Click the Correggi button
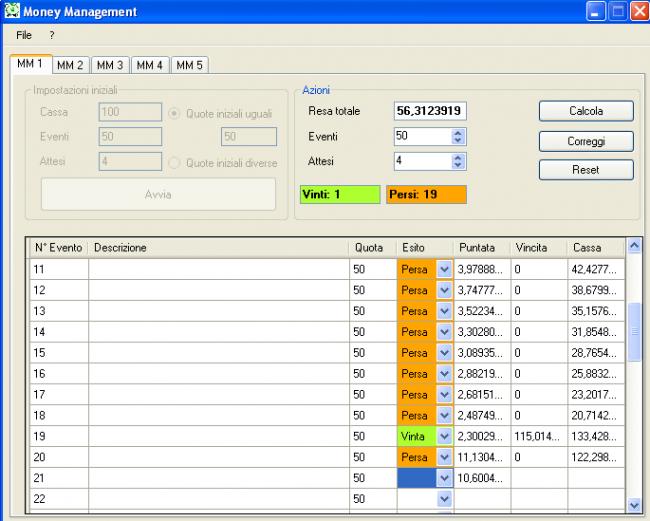 click(586, 141)
